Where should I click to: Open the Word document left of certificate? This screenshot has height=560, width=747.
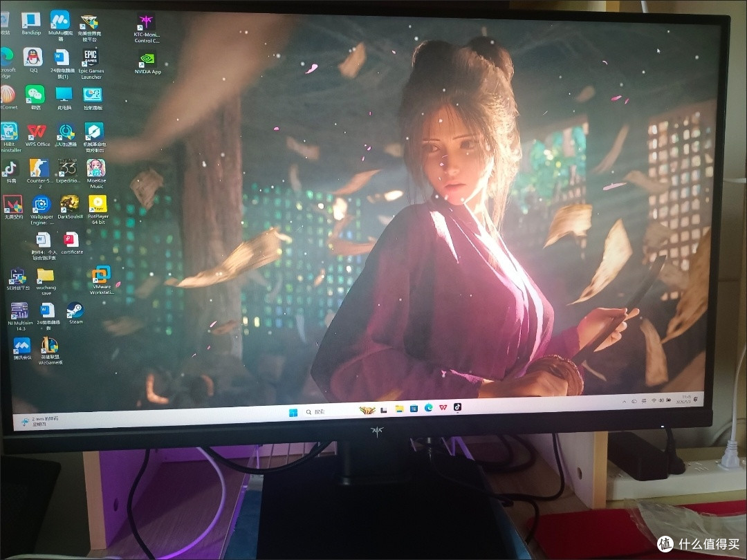(x=44, y=245)
